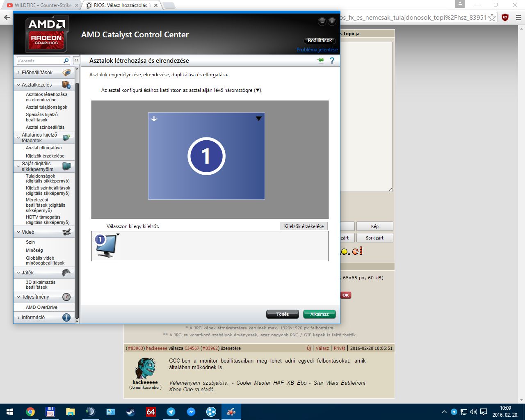Open the black triangle menu on desktop 1

(258, 119)
